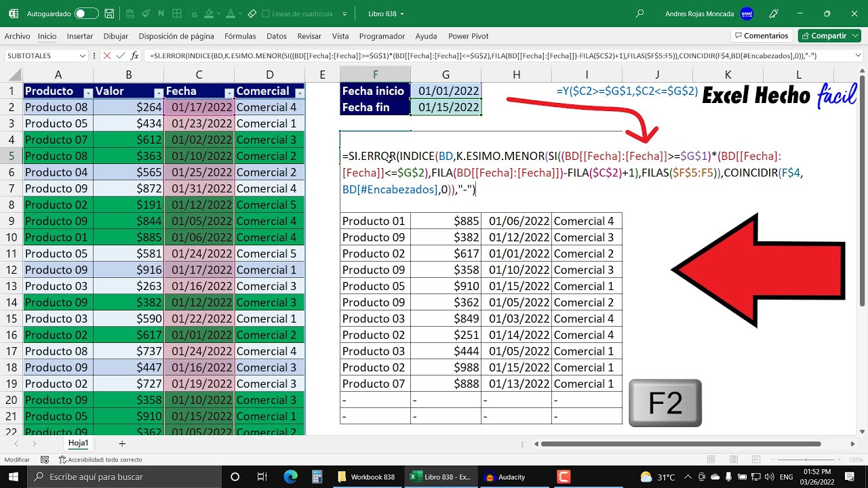Toggle Líneas de cuadrícula checkbox
The width and height of the screenshot is (868, 488).
point(266,14)
